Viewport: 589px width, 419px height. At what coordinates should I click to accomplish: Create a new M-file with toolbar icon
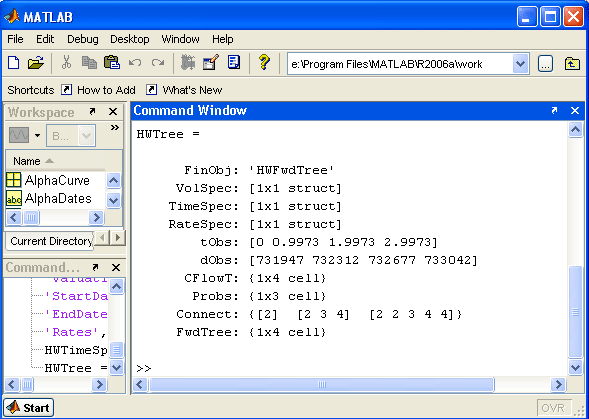pos(14,63)
